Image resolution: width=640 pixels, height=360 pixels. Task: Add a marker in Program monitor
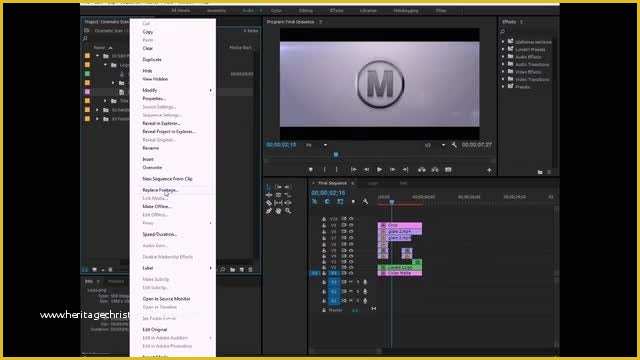311,169
